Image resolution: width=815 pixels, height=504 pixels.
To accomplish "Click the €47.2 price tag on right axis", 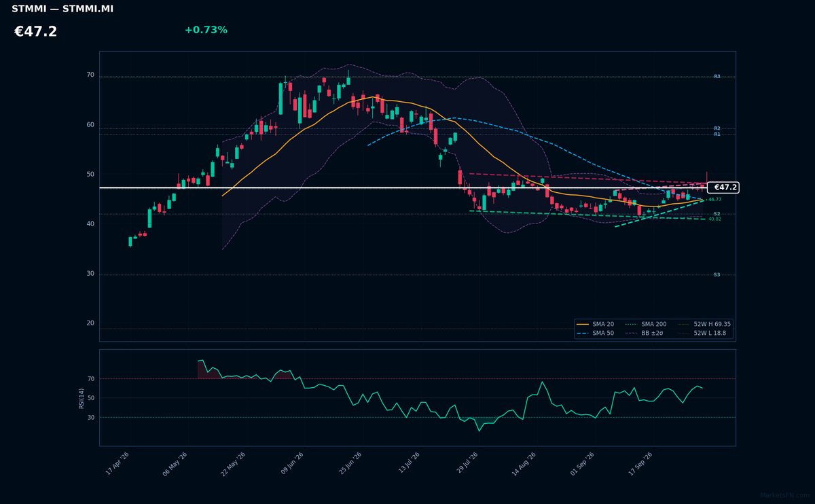I will pyautogui.click(x=723, y=187).
